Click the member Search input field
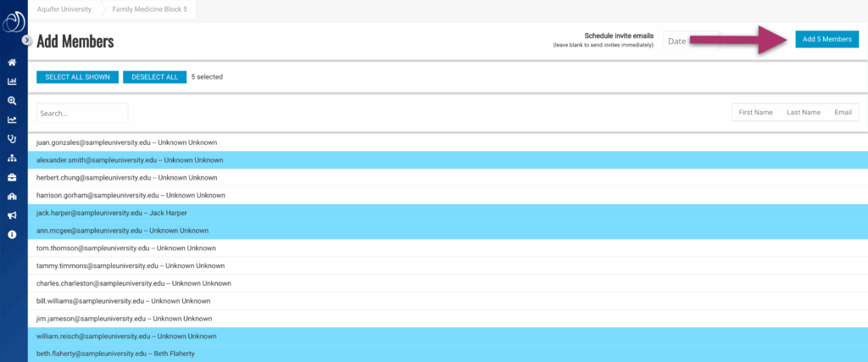This screenshot has height=362, width=868. click(x=82, y=113)
